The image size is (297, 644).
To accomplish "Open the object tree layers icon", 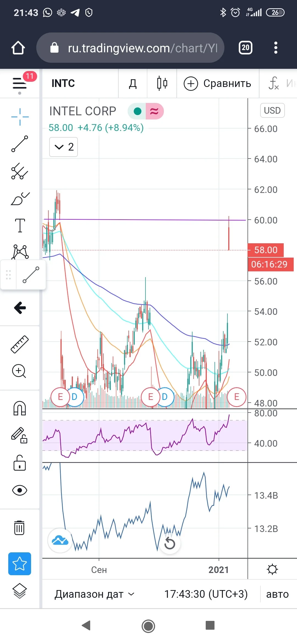I will click(20, 591).
